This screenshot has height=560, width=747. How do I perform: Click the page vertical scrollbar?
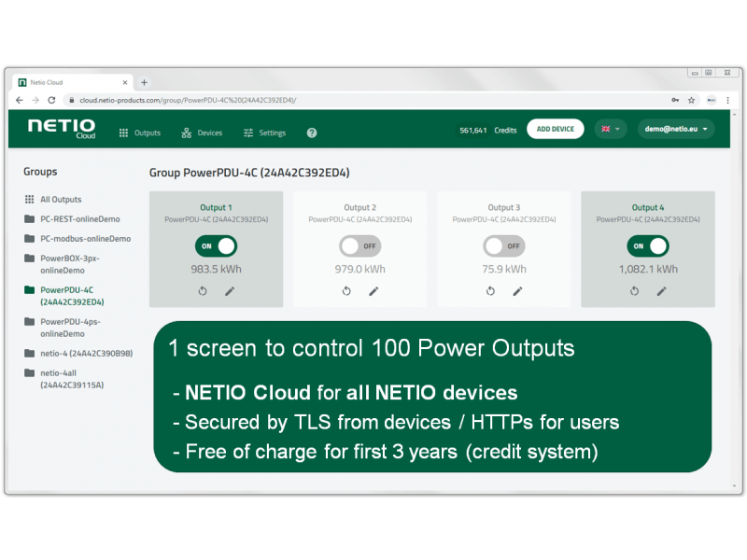[734, 300]
